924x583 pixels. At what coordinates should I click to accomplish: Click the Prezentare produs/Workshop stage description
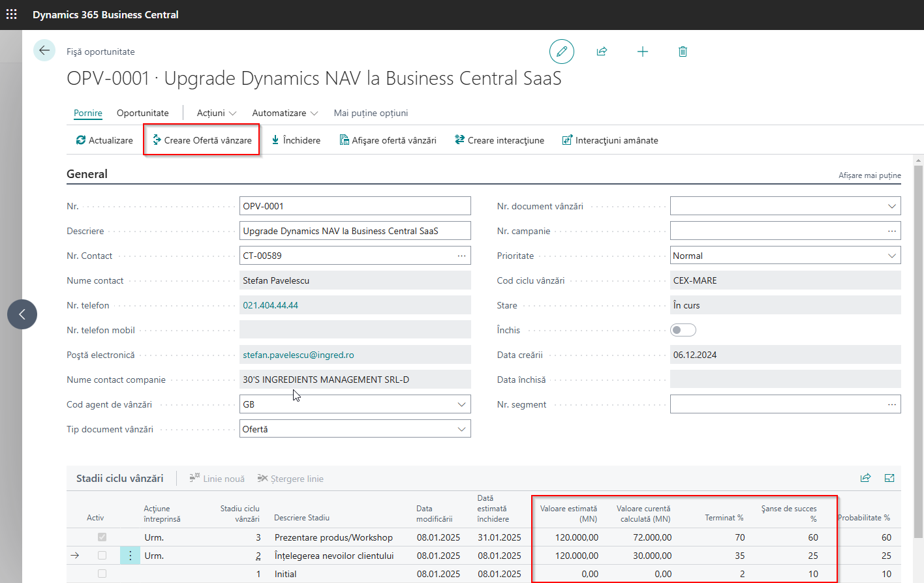333,537
